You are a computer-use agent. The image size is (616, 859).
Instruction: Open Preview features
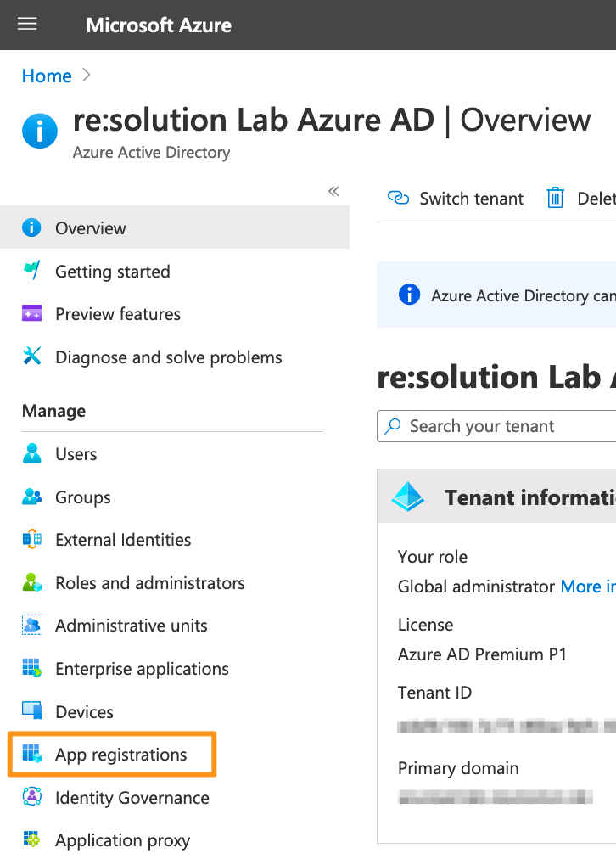[118, 314]
